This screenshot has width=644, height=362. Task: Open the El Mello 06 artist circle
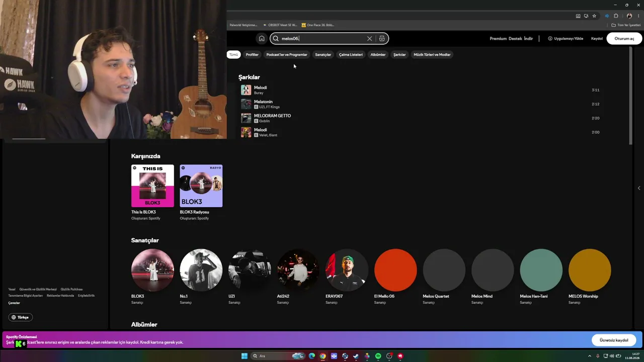coord(395,270)
